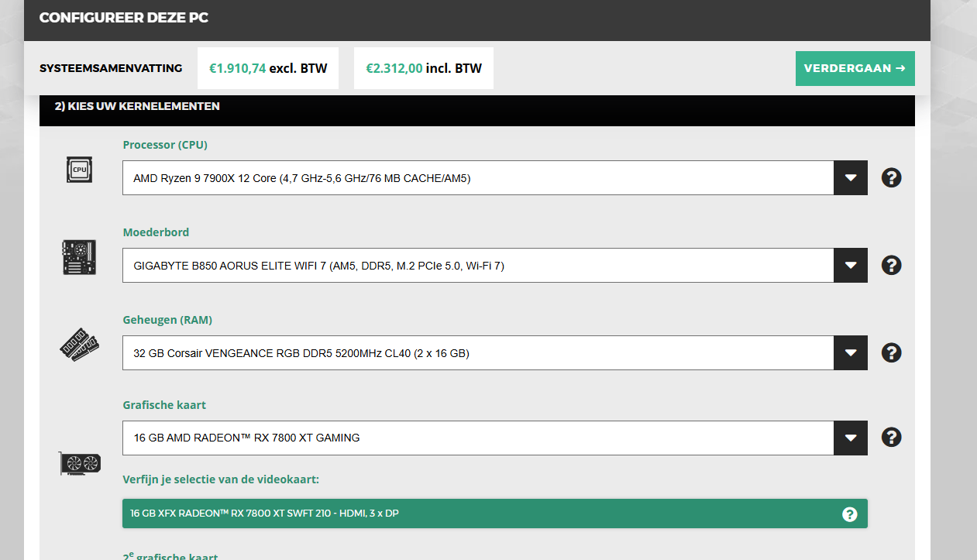This screenshot has height=560, width=977.
Task: Click the Geheugen (RAM) label
Action: pyautogui.click(x=167, y=320)
